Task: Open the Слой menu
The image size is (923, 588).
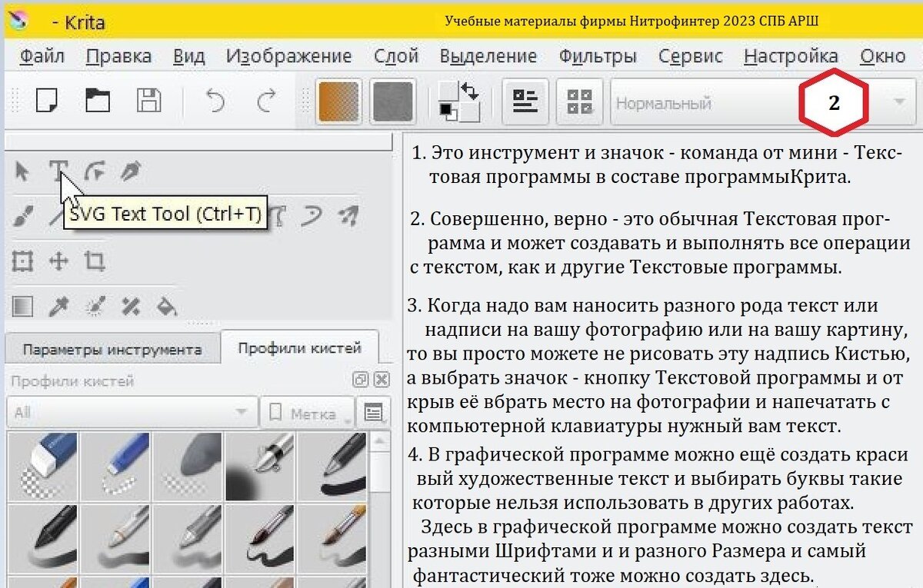Action: (x=395, y=56)
